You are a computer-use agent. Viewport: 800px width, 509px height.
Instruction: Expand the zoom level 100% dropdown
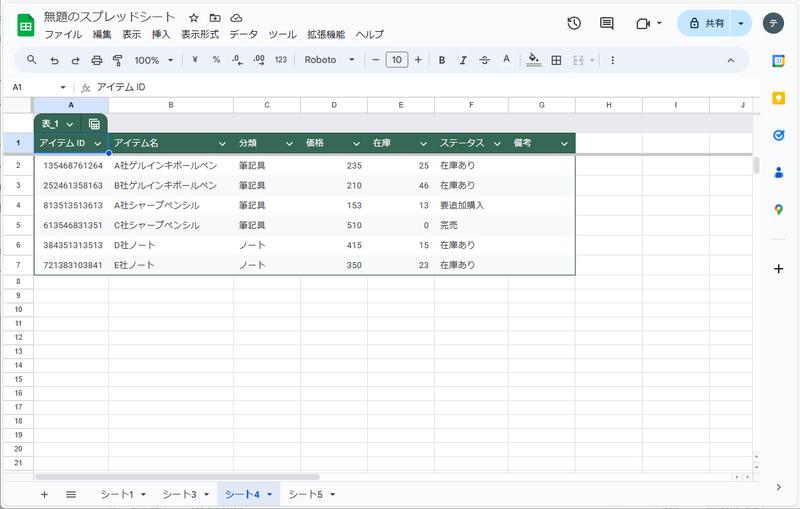153,60
